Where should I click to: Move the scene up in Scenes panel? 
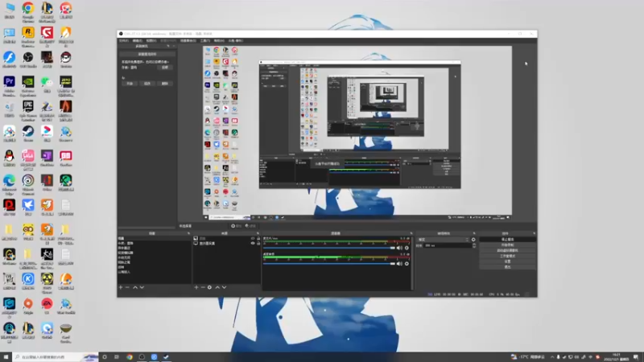[135, 287]
